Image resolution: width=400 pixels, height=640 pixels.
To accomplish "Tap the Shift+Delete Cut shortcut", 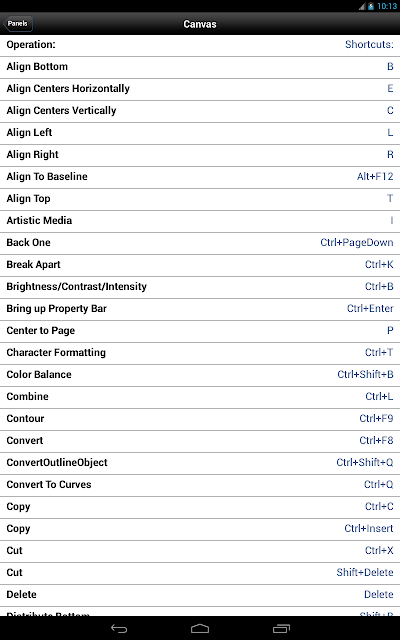I will 365,573.
